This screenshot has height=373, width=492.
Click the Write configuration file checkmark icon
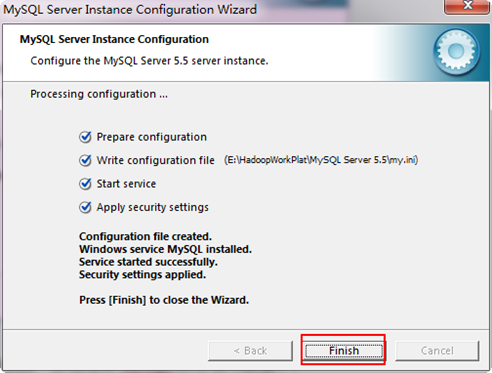85,160
